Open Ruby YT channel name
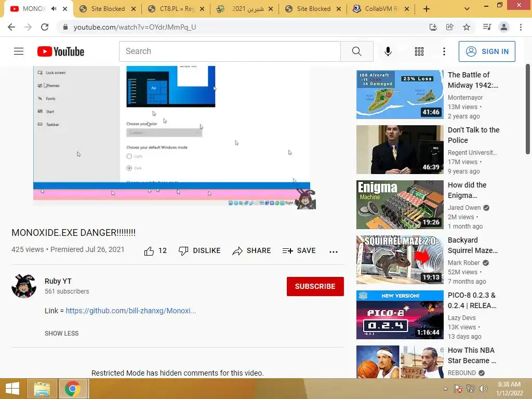This screenshot has height=399, width=532. 58,281
